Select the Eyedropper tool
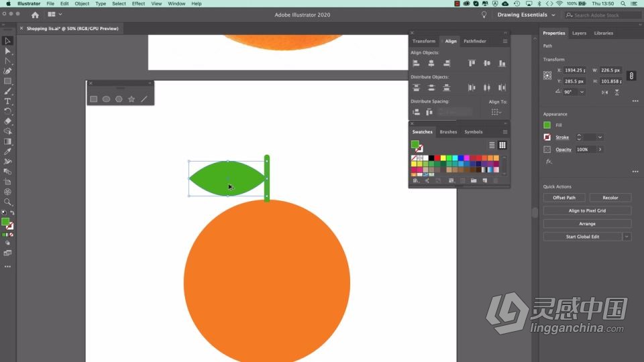 (x=7, y=152)
